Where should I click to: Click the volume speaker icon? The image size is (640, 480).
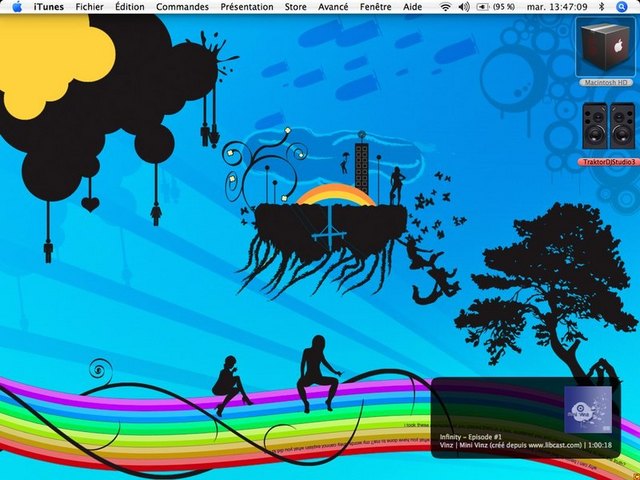click(464, 7)
